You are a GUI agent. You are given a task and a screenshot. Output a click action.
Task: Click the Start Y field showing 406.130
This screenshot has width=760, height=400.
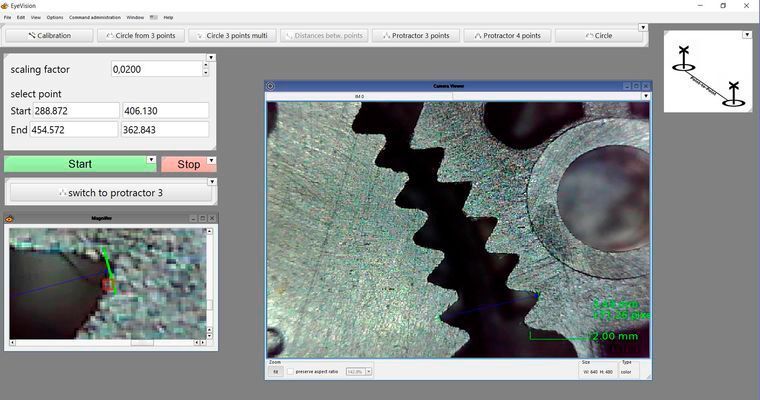coord(165,111)
